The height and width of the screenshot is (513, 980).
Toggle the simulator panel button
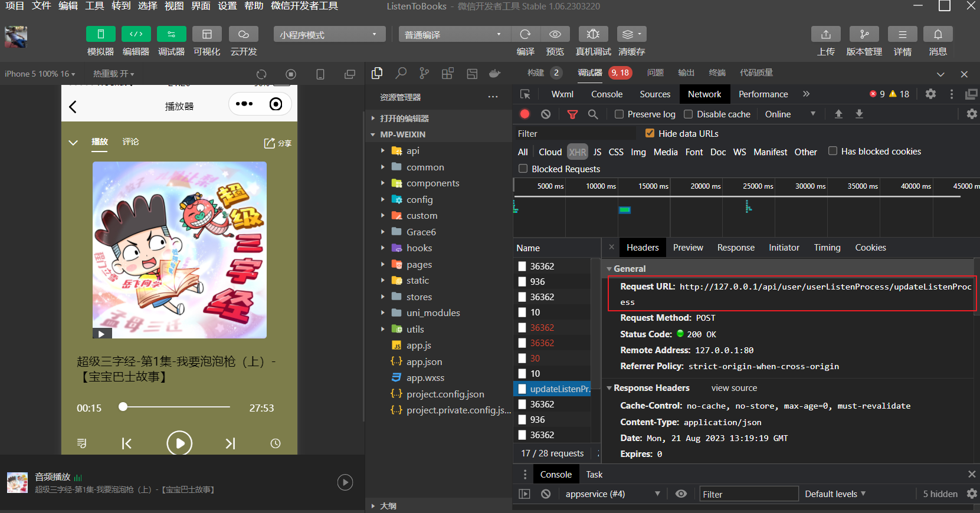[x=100, y=34]
